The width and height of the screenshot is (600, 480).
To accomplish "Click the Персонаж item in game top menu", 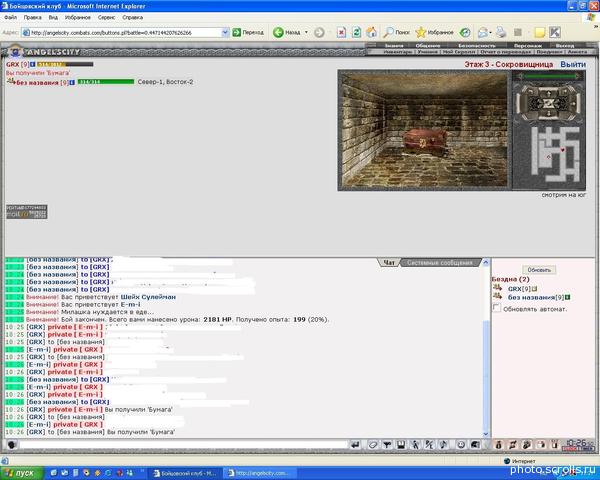I will point(527,46).
